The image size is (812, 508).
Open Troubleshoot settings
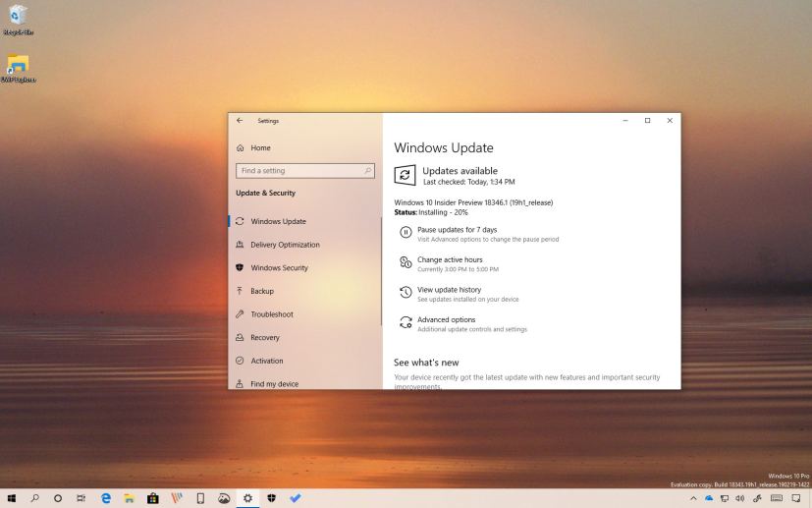[x=272, y=314]
